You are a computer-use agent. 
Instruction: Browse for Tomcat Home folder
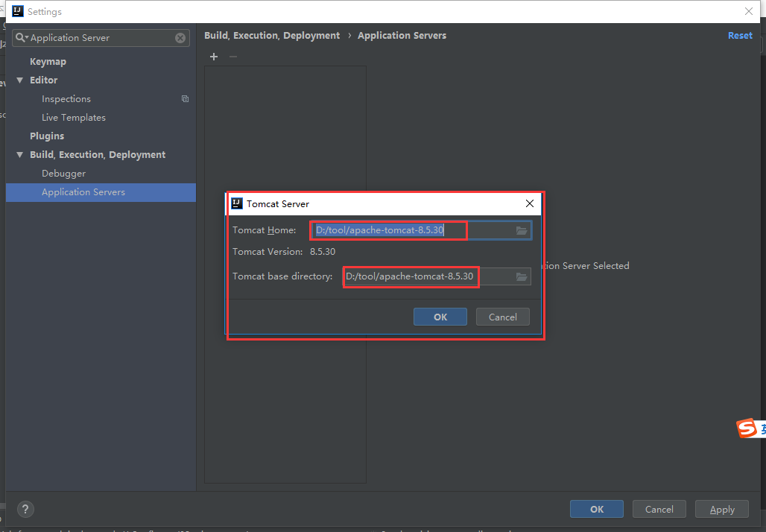tap(522, 230)
